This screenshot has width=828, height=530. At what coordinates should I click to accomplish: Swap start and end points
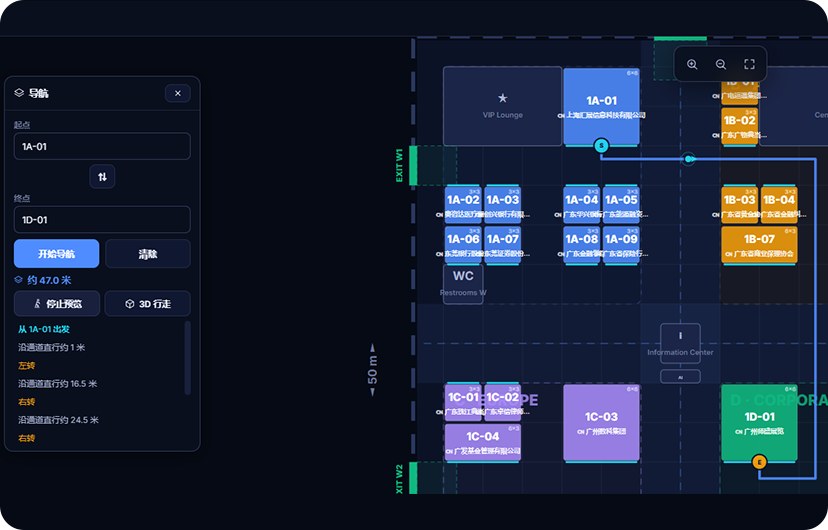pyautogui.click(x=102, y=177)
